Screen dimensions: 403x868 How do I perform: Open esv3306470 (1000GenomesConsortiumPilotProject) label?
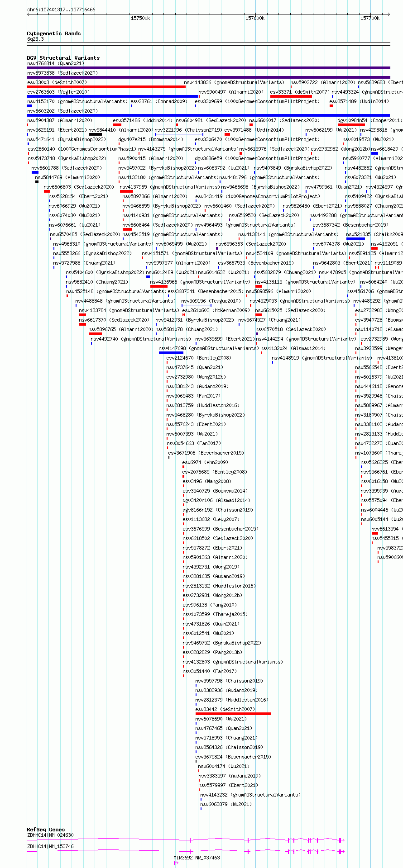tap(257, 139)
